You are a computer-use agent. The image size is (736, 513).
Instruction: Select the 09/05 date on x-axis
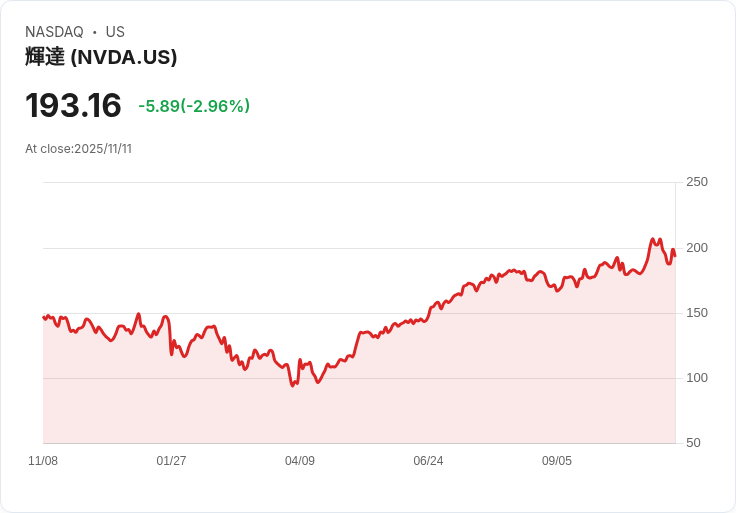click(557, 461)
